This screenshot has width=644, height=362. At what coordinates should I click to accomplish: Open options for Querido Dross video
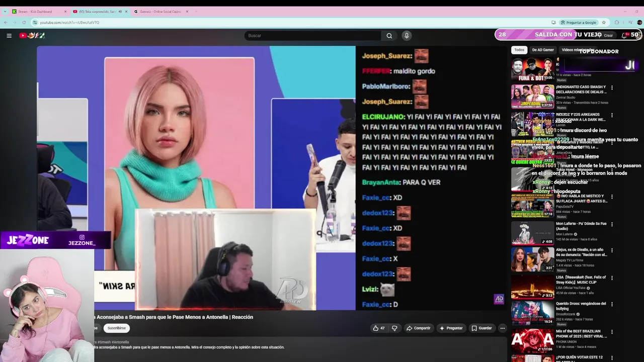(612, 304)
